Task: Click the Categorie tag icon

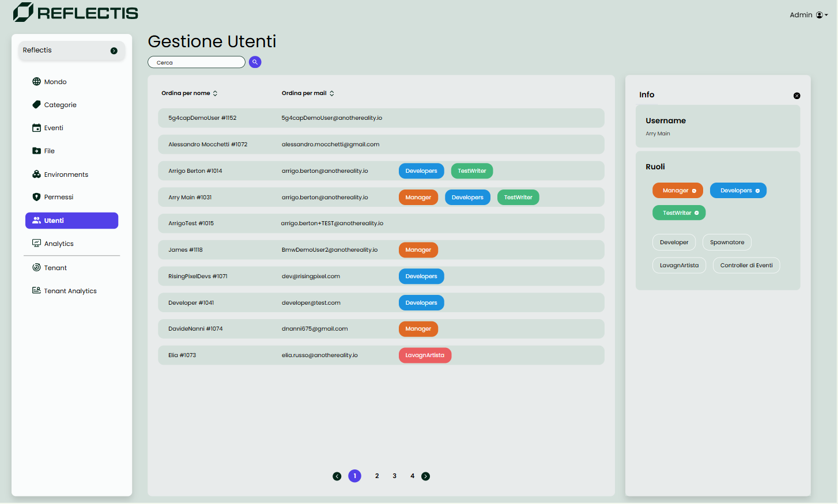Action: [36, 105]
